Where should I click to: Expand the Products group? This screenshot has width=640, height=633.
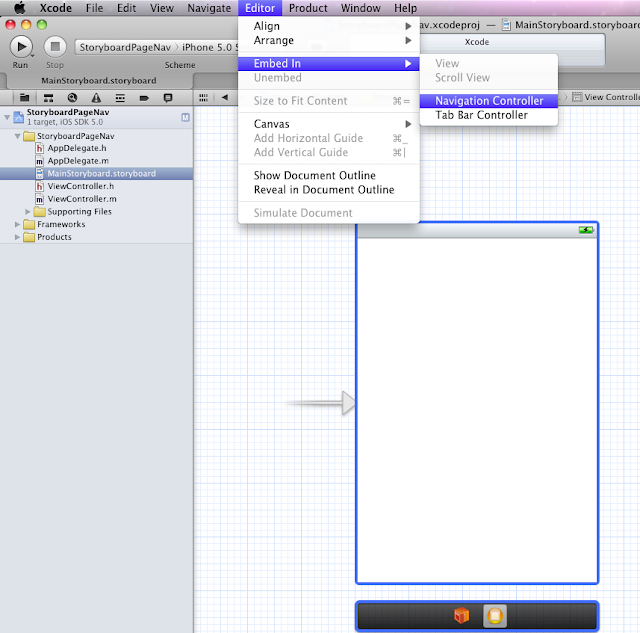coord(17,237)
